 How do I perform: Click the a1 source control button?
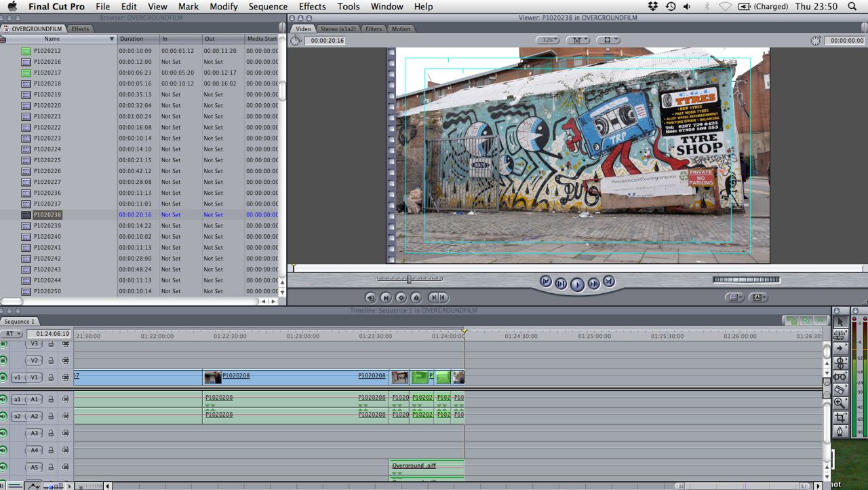pyautogui.click(x=17, y=399)
